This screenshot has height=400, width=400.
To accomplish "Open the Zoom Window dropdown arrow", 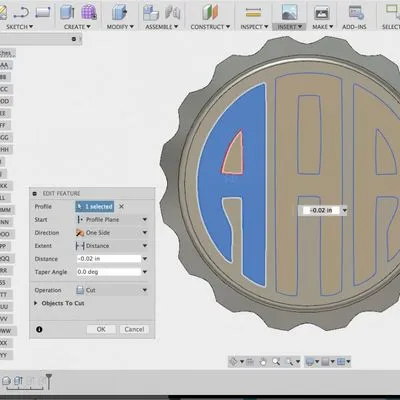I will pos(298,362).
